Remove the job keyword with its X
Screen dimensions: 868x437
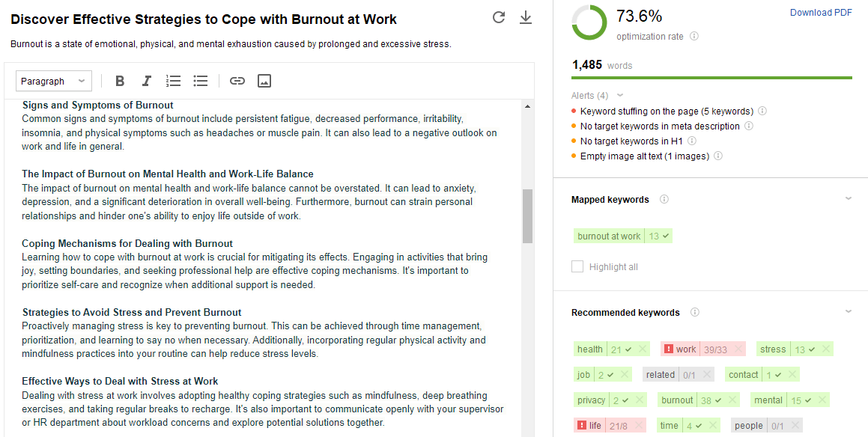[x=625, y=374]
